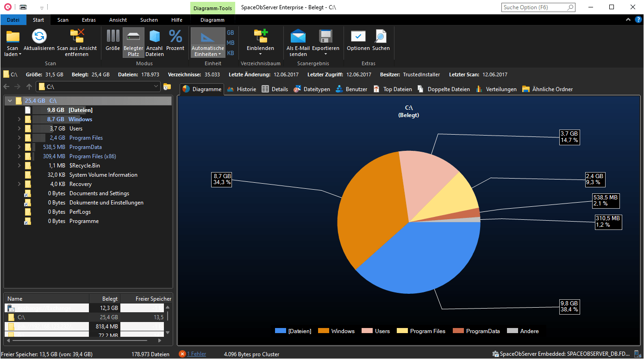Click the folder icon beside path box
Viewport: 644px width, 359px height.
pos(167,87)
